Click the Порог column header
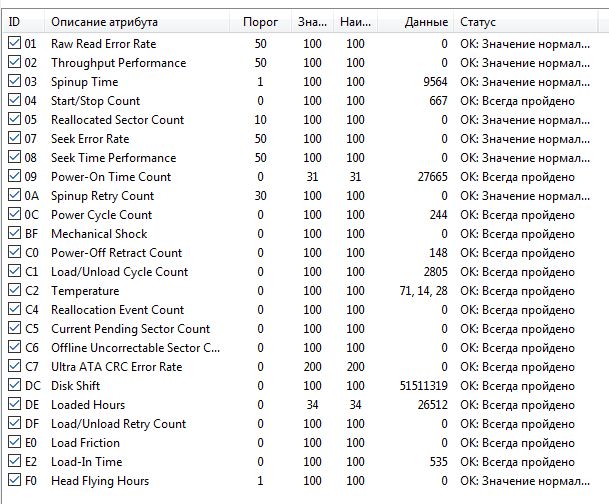Image resolution: width=609 pixels, height=504 pixels. tap(260, 22)
